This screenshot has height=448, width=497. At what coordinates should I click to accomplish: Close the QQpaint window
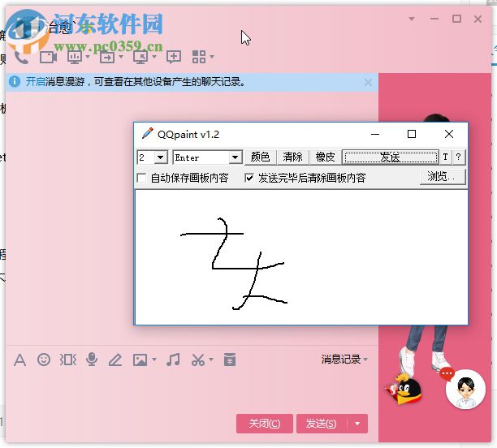[x=449, y=134]
